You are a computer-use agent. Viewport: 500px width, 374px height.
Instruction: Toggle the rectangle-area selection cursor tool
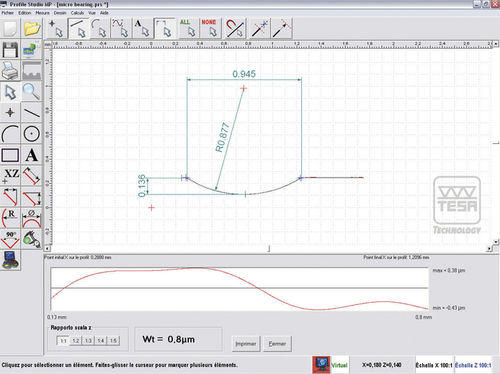pyautogui.click(x=164, y=28)
